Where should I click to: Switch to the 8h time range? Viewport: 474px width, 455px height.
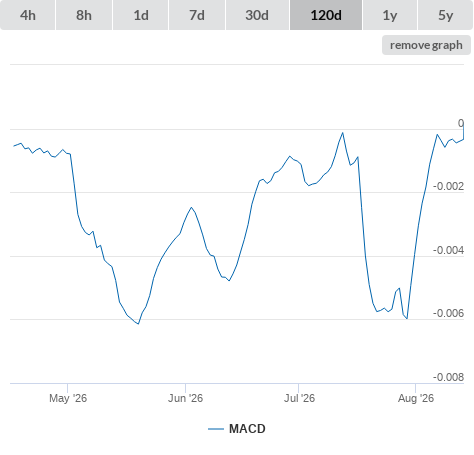pos(84,15)
